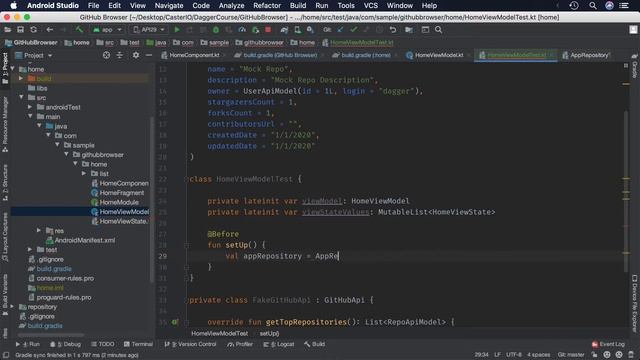Hide the Project panel with minus icon

point(149,55)
